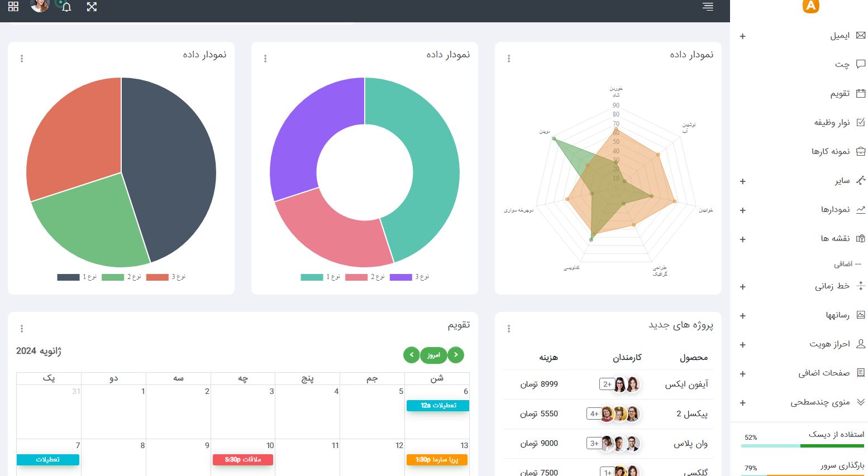Toggle نوع 1 legend swatch in pie chart
868x476 pixels.
click(68, 277)
